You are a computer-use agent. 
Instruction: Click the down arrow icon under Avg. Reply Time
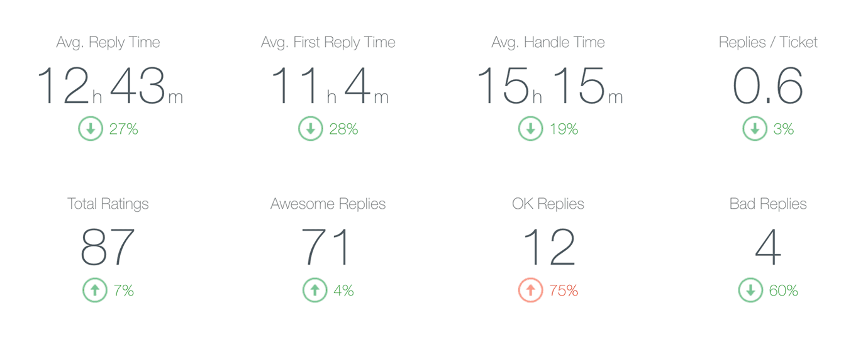(x=91, y=129)
